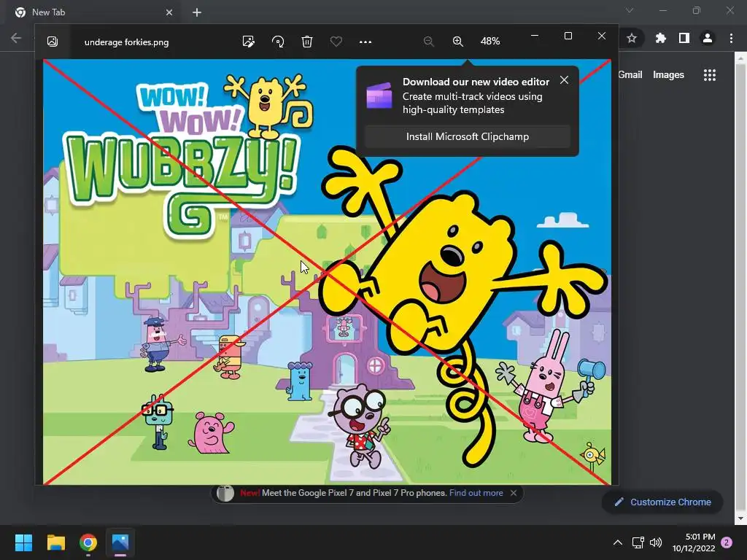747x560 pixels.
Task: Click the Customize Chrome button
Action: [662, 502]
